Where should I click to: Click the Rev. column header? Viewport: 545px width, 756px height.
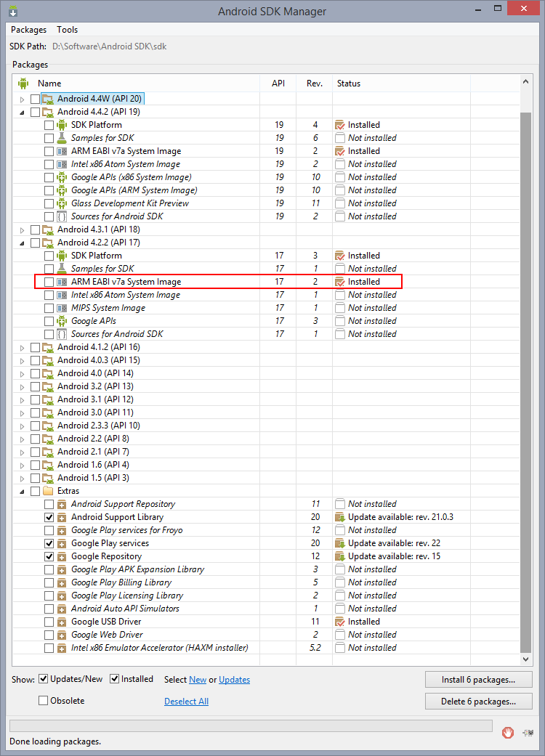(x=315, y=84)
